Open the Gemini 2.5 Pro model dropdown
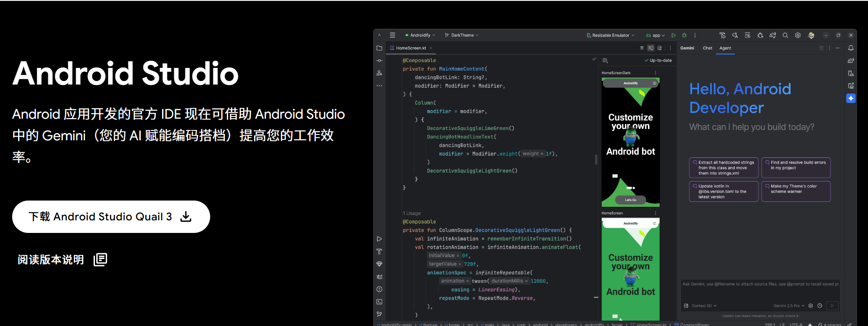The width and height of the screenshot is (868, 326). tap(789, 306)
